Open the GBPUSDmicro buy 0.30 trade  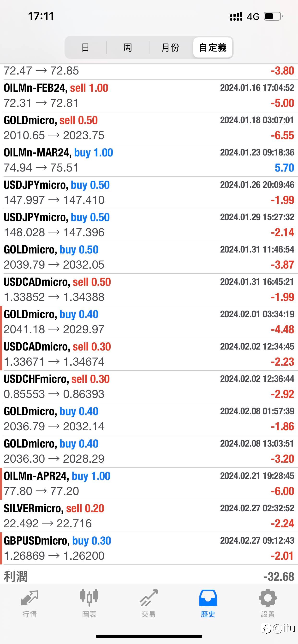click(149, 548)
